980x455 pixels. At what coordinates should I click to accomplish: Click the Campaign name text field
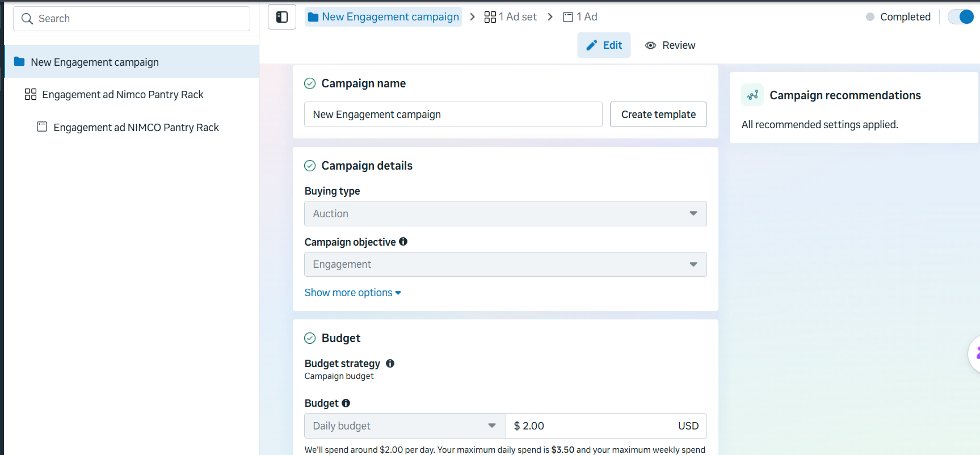pos(453,115)
